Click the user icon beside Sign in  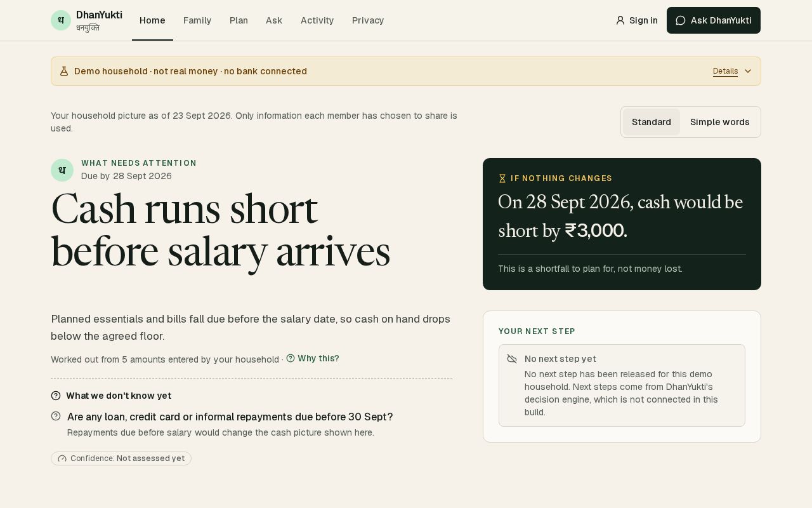coord(620,20)
